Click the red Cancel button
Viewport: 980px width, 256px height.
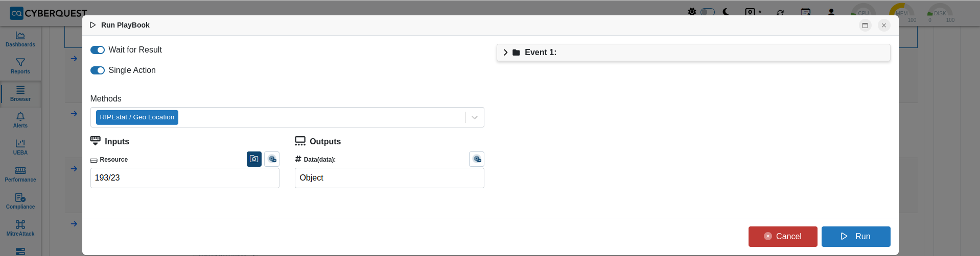coord(783,237)
